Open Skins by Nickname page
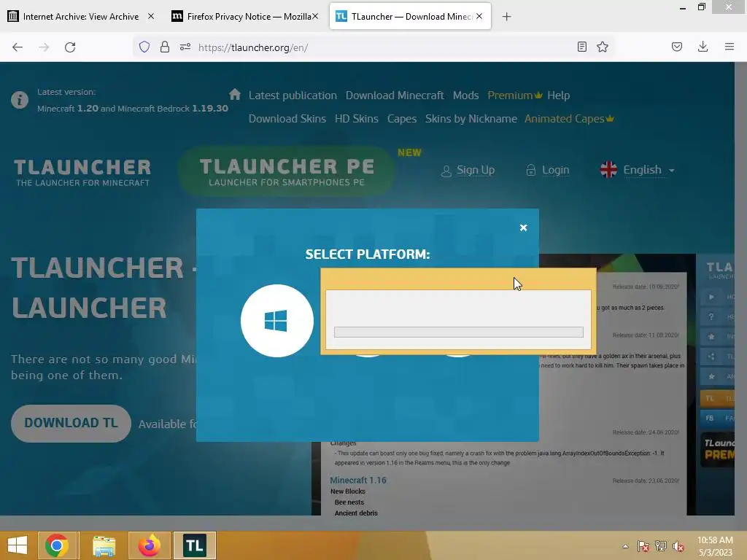The image size is (747, 560). 471,119
